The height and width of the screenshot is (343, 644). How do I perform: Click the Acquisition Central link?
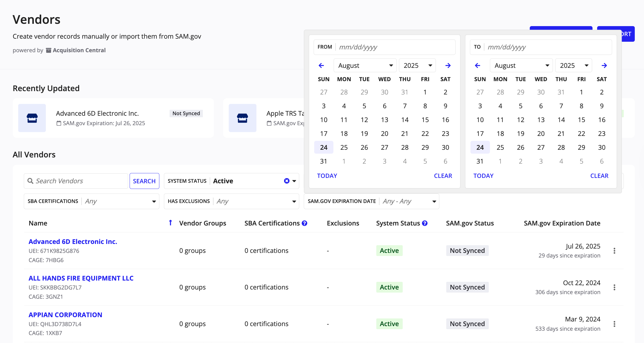pyautogui.click(x=76, y=50)
